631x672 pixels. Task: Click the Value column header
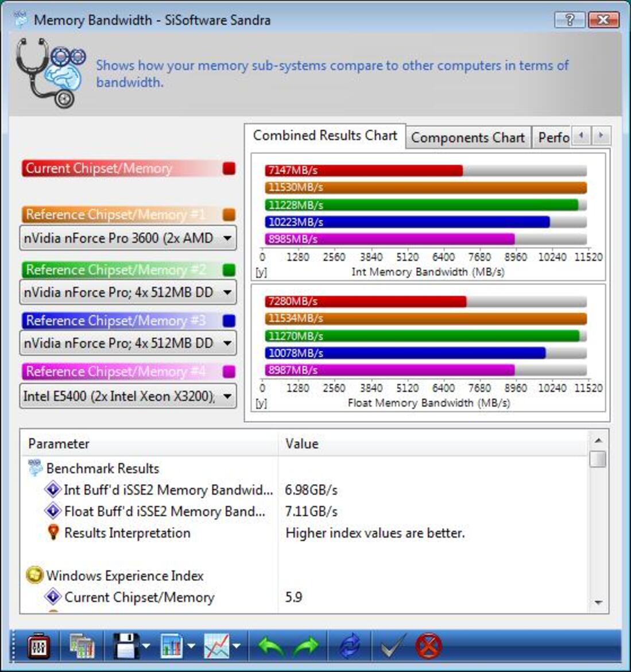pyautogui.click(x=433, y=443)
